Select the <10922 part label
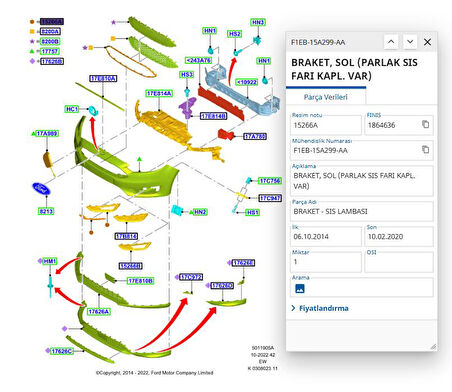Image resolution: width=452 pixels, height=392 pixels. [x=247, y=82]
